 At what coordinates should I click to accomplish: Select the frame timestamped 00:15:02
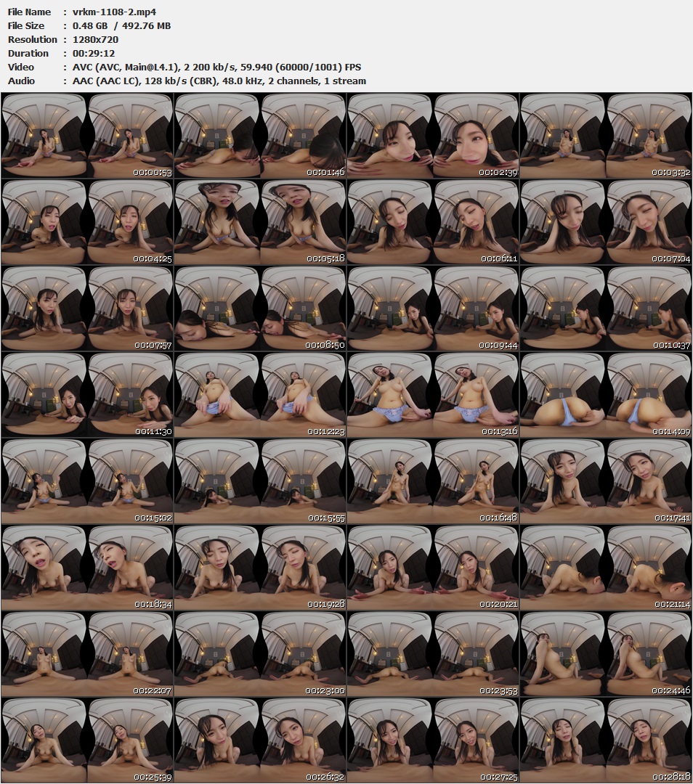click(87, 481)
